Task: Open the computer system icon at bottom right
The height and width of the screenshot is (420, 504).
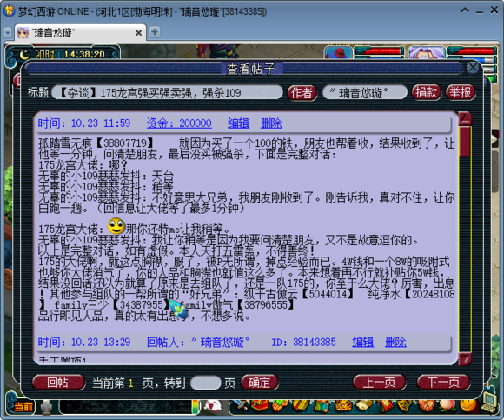Action: click(489, 402)
